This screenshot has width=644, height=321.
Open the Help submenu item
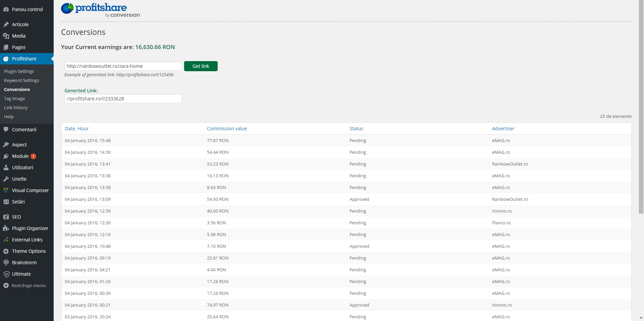pyautogui.click(x=9, y=117)
